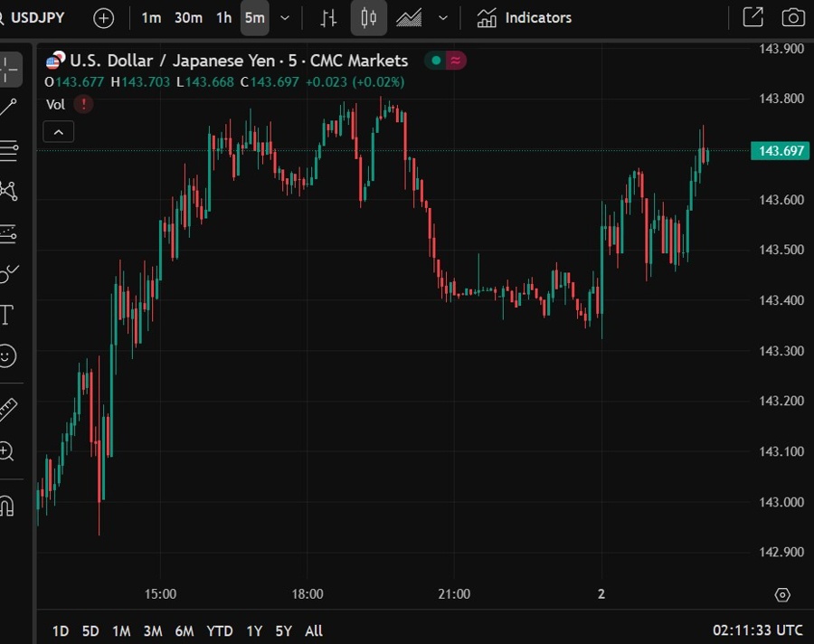Image resolution: width=814 pixels, height=644 pixels.
Task: Select the Text annotation tool
Action: point(7,315)
